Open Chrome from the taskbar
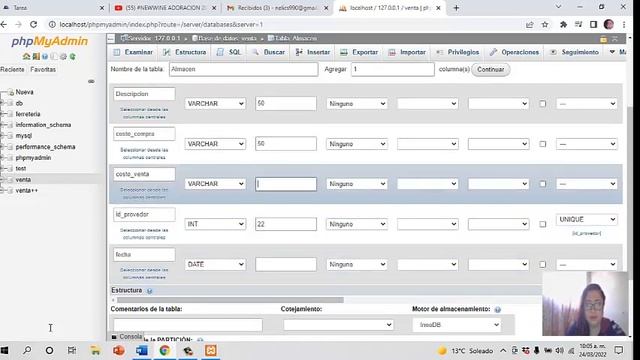 click(164, 350)
